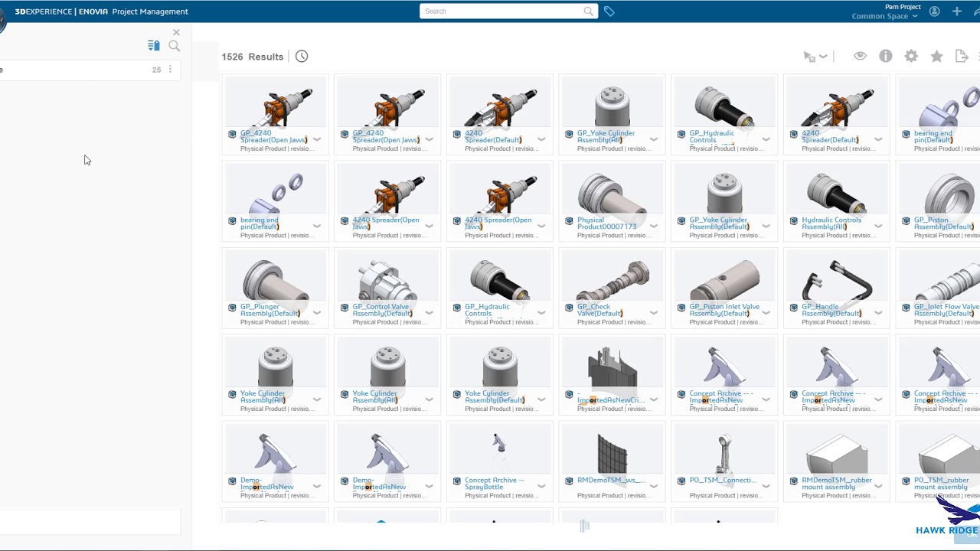The image size is (980, 551).
Task: Expand chevron on GP_Control Valve Assembly(Default) card
Action: [x=430, y=313]
